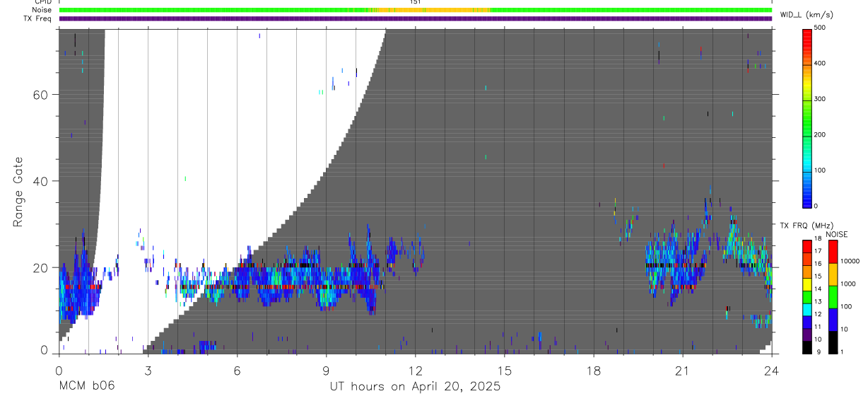Click the CPID value '151'

coord(415,2)
